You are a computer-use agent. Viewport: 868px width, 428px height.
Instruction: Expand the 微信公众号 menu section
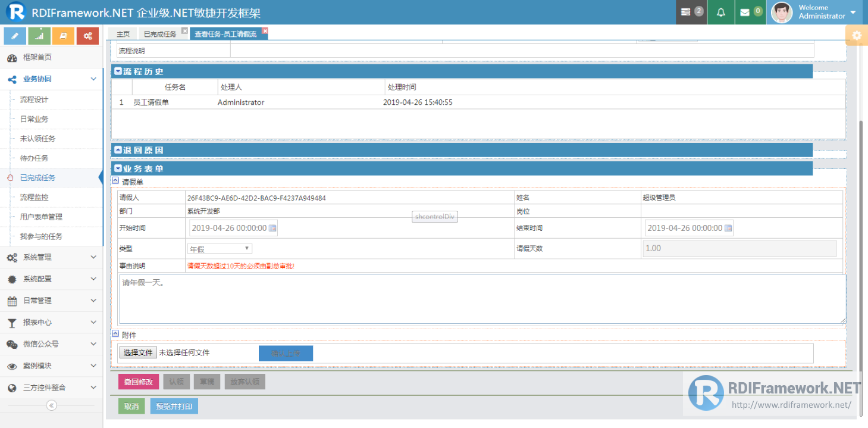click(51, 344)
